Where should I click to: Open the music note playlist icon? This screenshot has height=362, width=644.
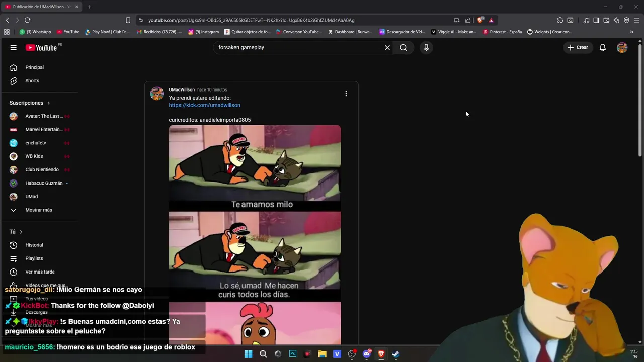click(x=586, y=20)
